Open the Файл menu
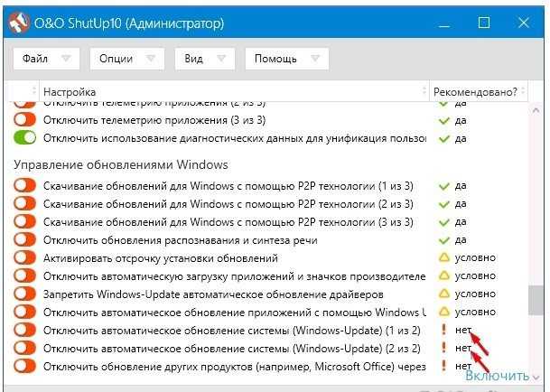The width and height of the screenshot is (550, 392). tap(46, 59)
